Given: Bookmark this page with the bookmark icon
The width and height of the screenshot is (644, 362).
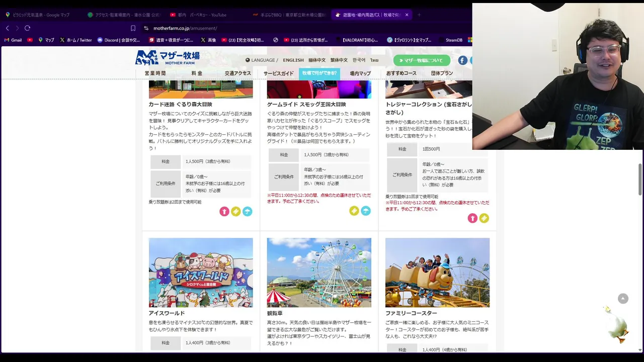Looking at the screenshot, I should (x=133, y=28).
